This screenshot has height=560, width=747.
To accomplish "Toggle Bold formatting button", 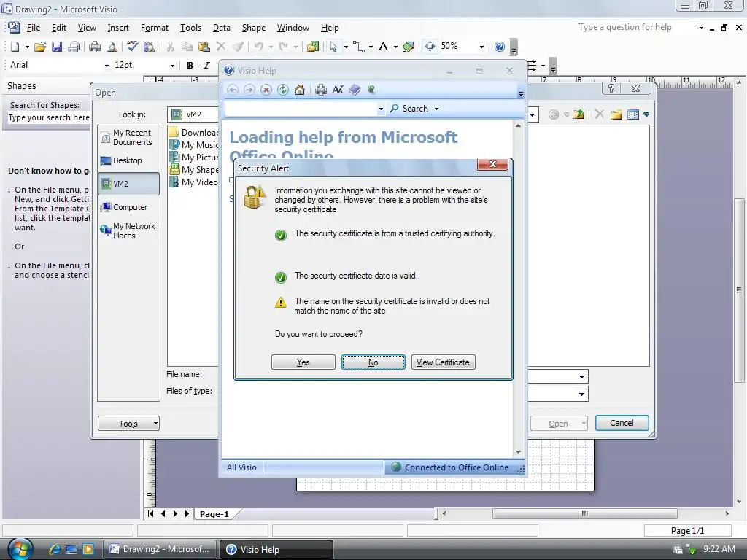I will 190,65.
